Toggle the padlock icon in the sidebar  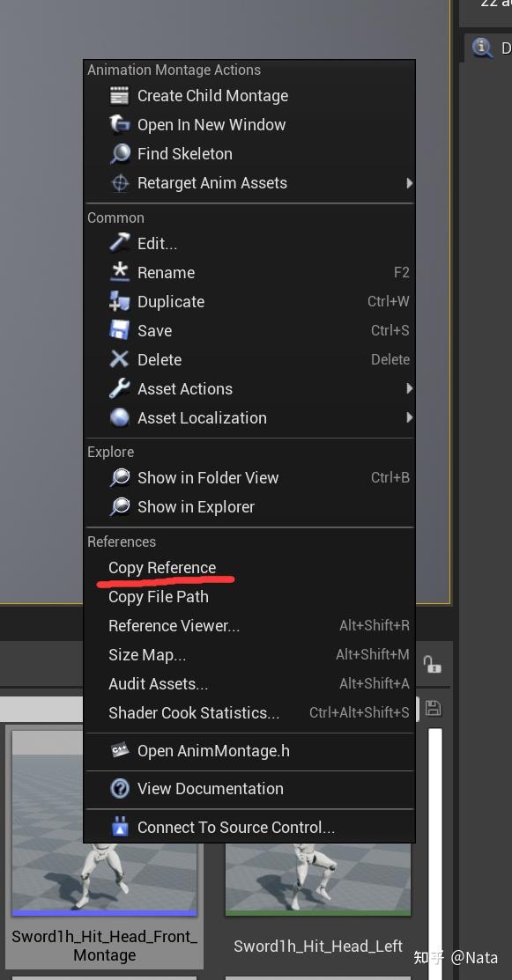pyautogui.click(x=433, y=666)
